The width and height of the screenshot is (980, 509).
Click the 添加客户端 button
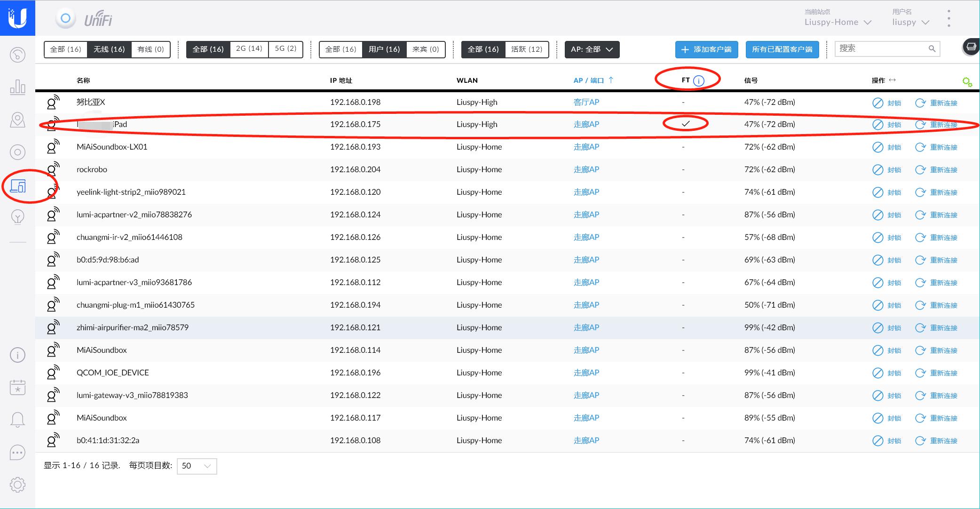[706, 49]
